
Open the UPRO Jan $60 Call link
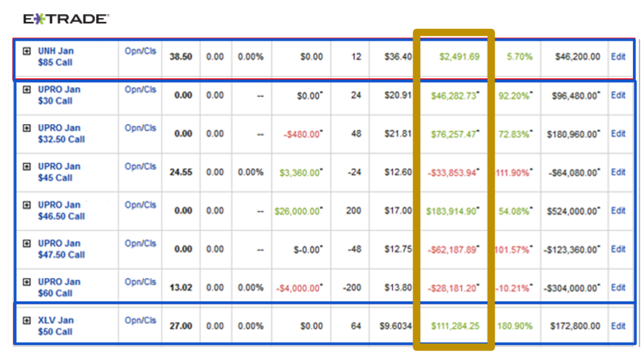point(59,288)
